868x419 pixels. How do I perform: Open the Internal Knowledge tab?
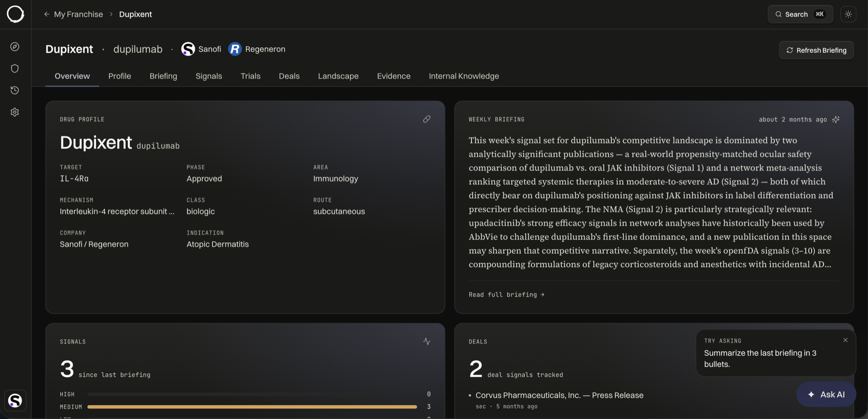click(464, 76)
